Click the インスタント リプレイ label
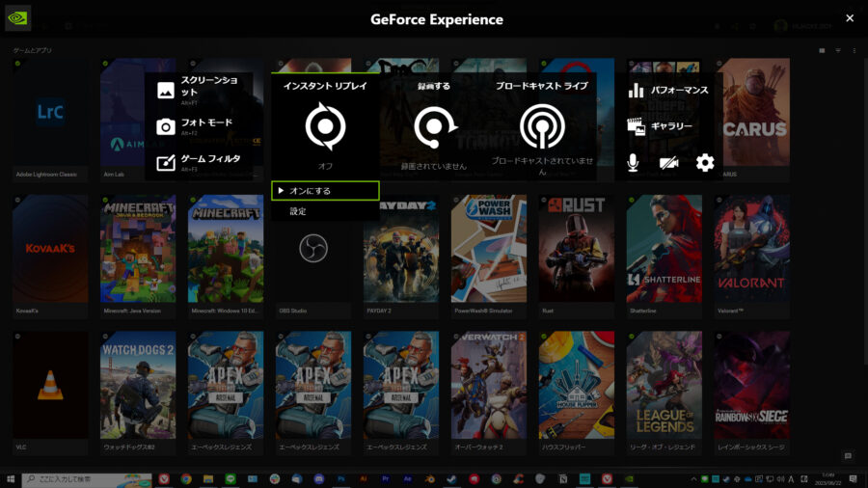868x488 pixels. (326, 86)
